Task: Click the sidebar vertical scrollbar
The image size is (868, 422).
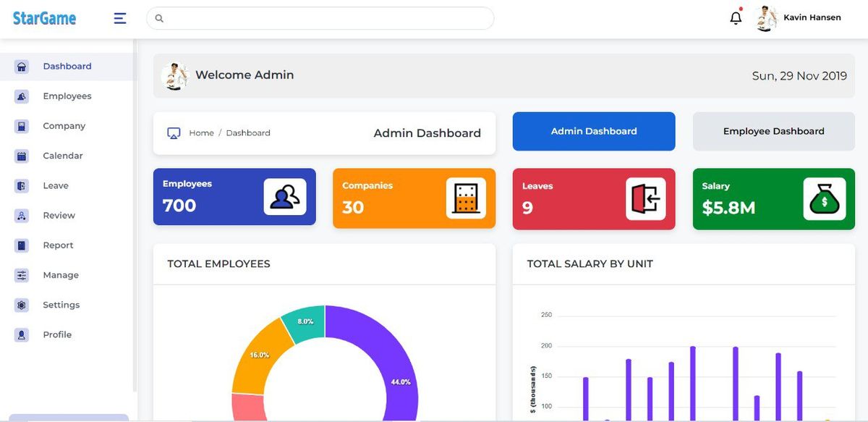Action: point(135,217)
